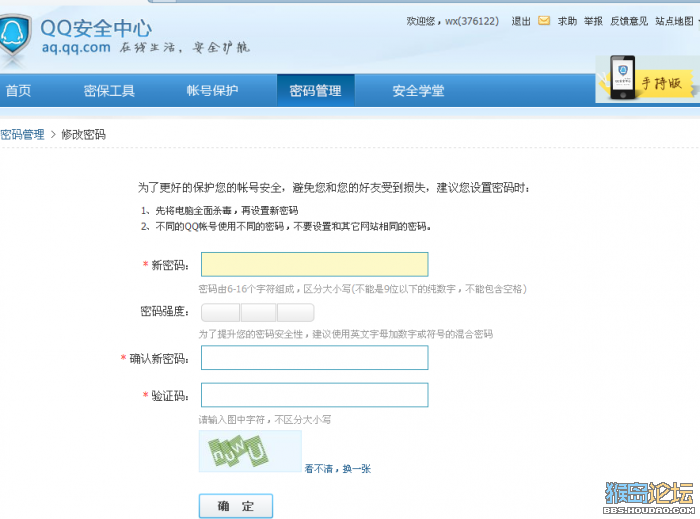Open the 手持版 mobile phone banner
Viewport: 700px width, 519px height.
[x=647, y=80]
